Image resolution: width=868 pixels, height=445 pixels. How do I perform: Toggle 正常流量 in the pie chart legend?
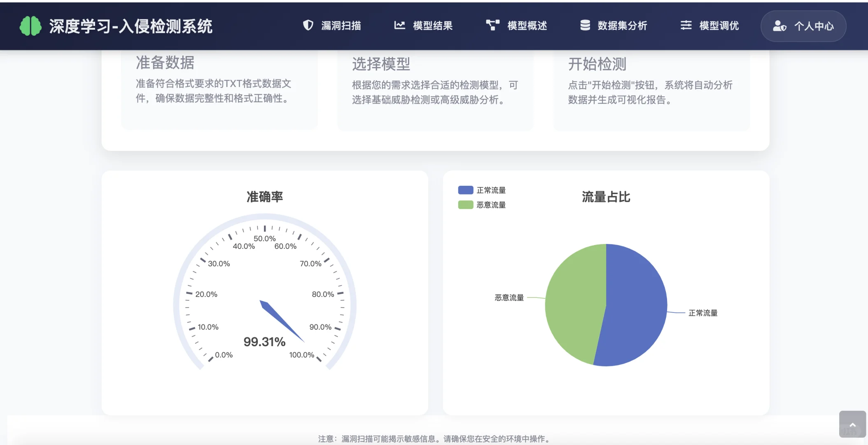click(x=491, y=190)
